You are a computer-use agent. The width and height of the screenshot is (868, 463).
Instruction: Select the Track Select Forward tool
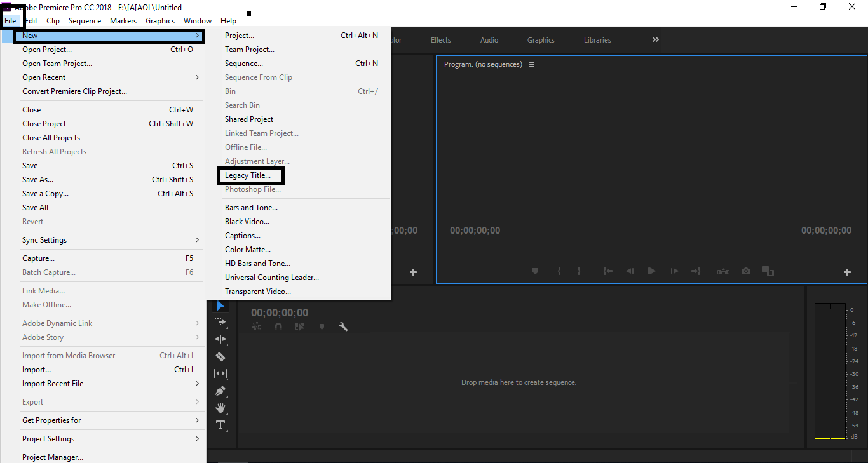pyautogui.click(x=220, y=322)
